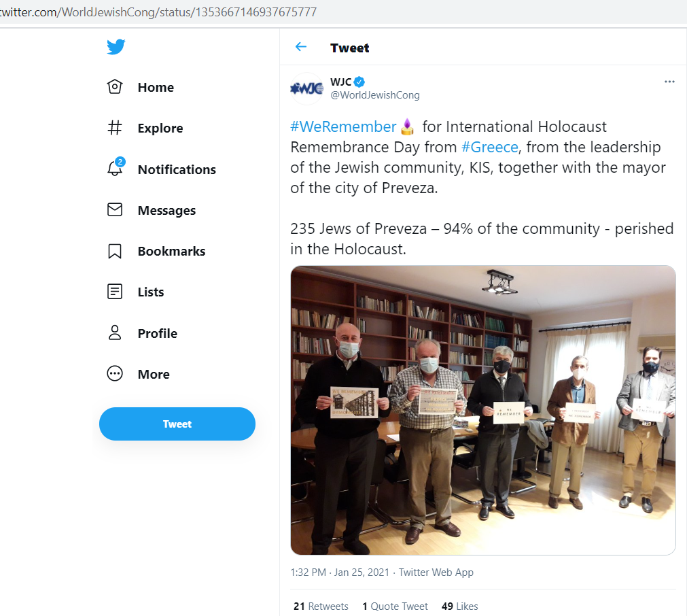Screen dimensions: 687x616
Task: Open the tweet options three-dot menu
Action: tap(669, 82)
